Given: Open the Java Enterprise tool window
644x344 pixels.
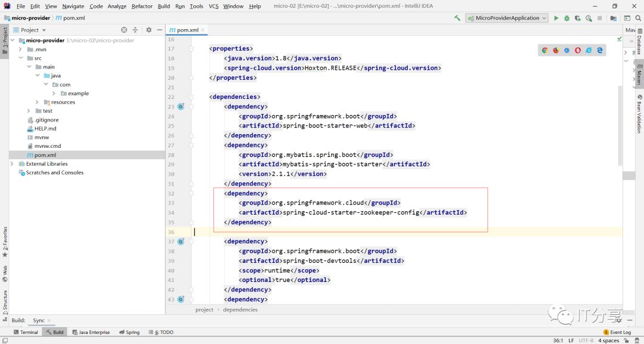Looking at the screenshot, I should tap(91, 332).
